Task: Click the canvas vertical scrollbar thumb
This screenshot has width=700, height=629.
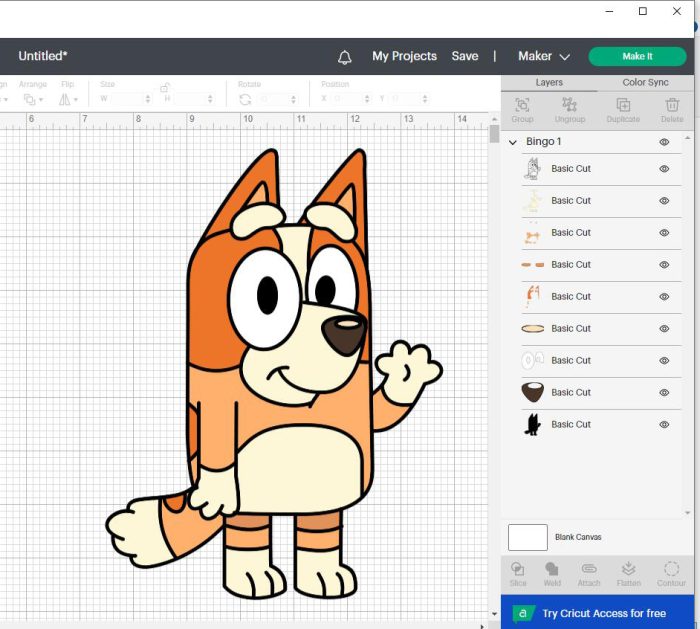Action: (494, 134)
